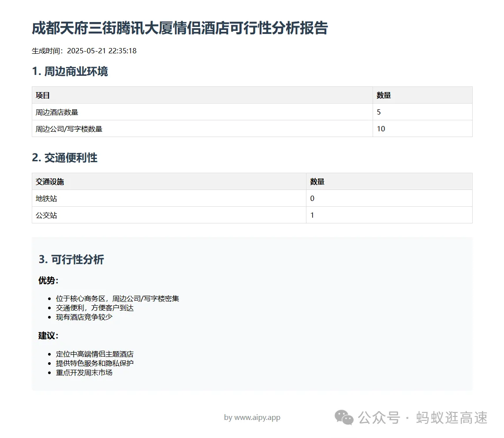Click the 优势: subheading

point(48,280)
